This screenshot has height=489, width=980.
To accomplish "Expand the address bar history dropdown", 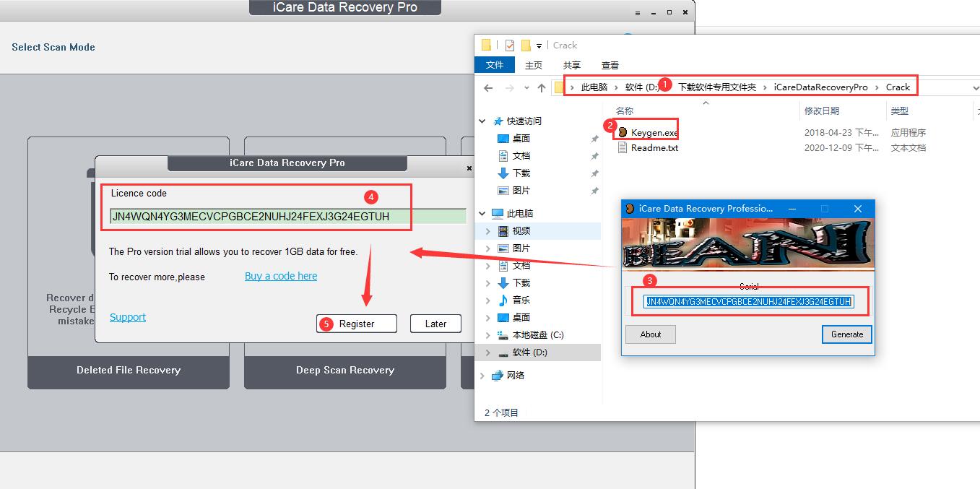I will (x=976, y=88).
